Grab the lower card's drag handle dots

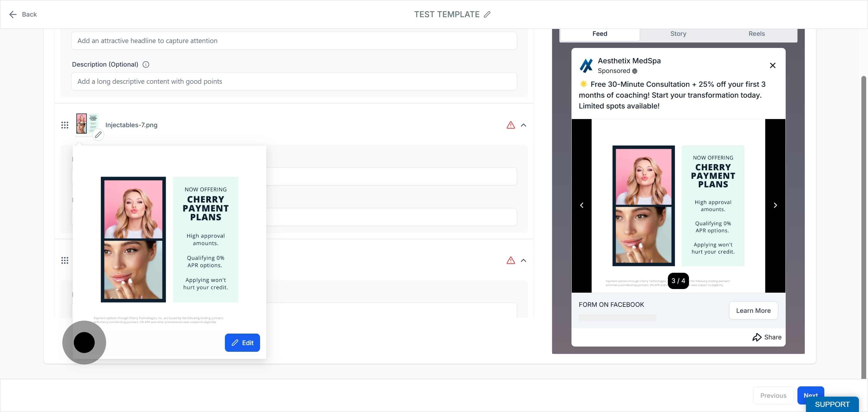(65, 260)
